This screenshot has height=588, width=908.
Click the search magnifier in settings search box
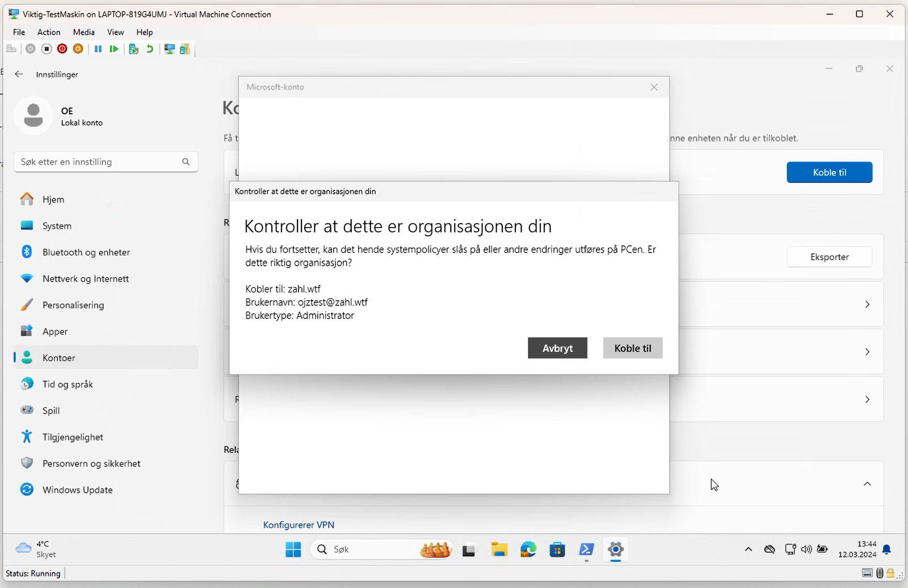186,162
